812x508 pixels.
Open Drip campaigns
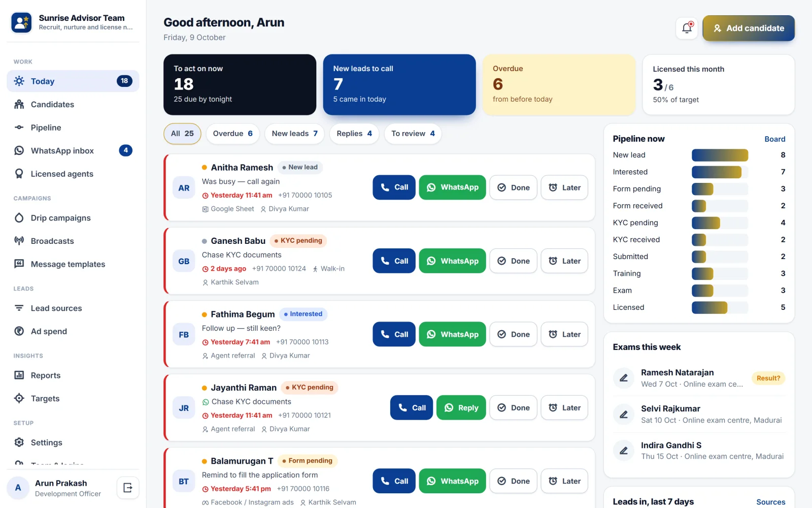pyautogui.click(x=73, y=218)
